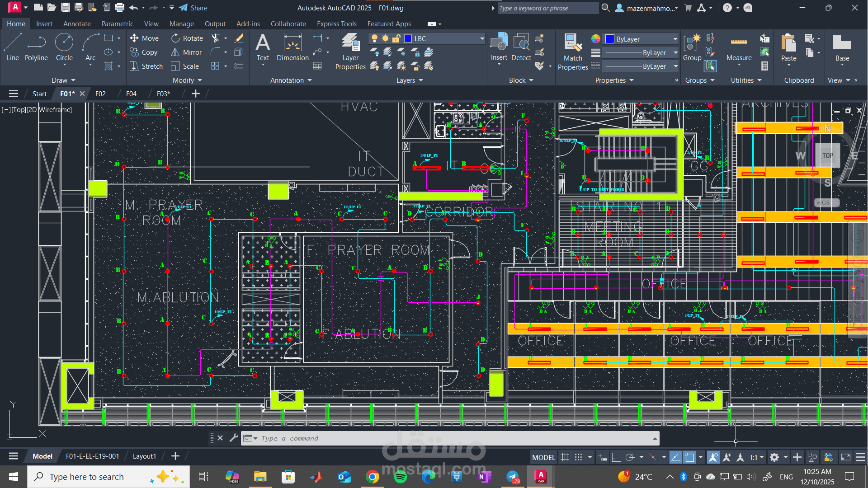Toggle object snap in status bar
This screenshot has width=868, height=488.
coord(689,457)
